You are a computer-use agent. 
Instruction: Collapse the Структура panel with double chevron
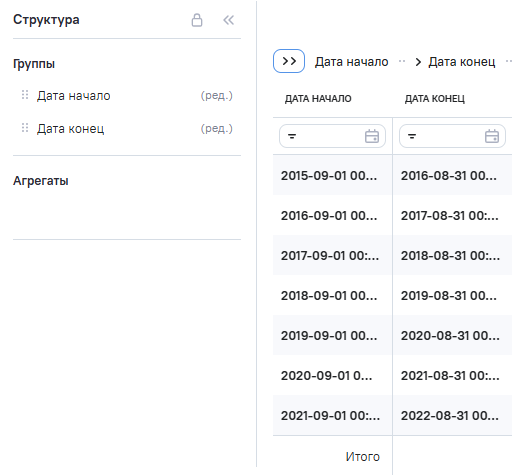(x=229, y=20)
